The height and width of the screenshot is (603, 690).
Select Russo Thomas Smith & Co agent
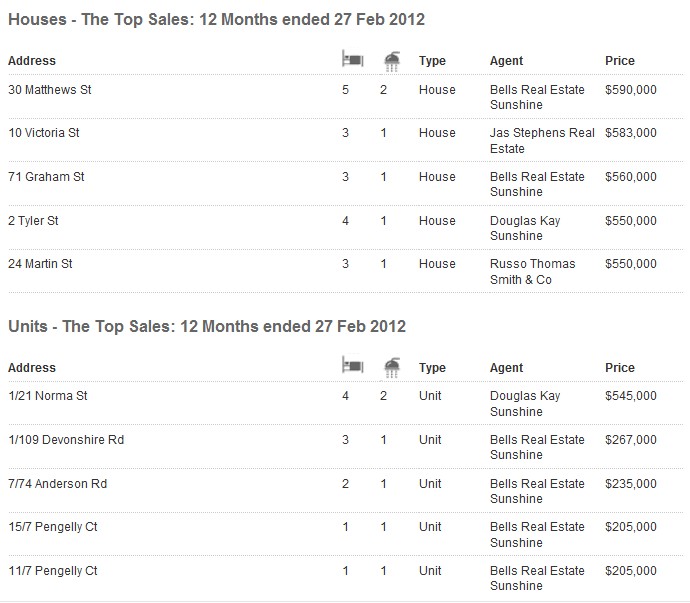pyautogui.click(x=532, y=272)
